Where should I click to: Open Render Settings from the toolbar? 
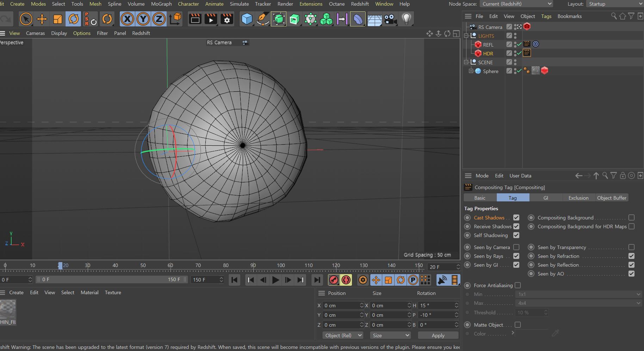tap(227, 19)
